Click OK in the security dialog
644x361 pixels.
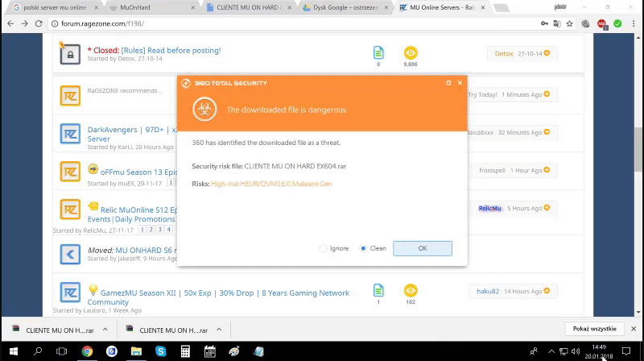pyautogui.click(x=423, y=248)
